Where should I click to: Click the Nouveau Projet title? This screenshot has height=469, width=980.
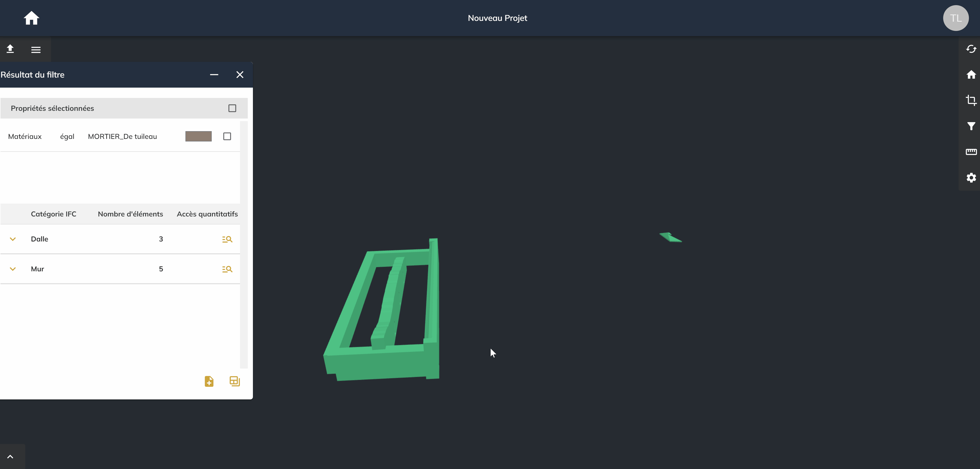coord(497,18)
